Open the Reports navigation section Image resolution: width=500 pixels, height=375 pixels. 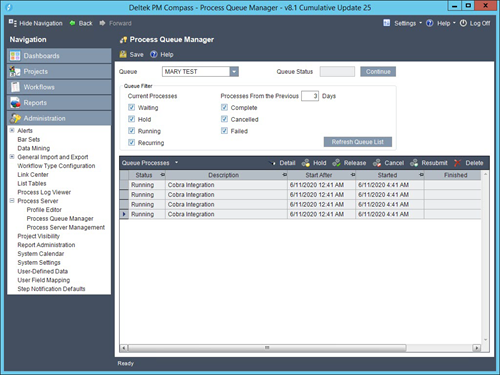tap(59, 103)
